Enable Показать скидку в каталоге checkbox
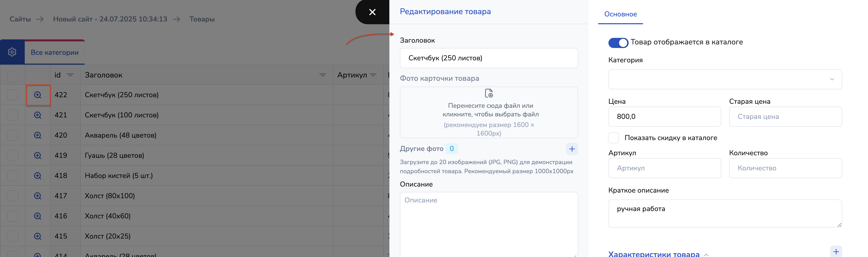 tap(614, 138)
